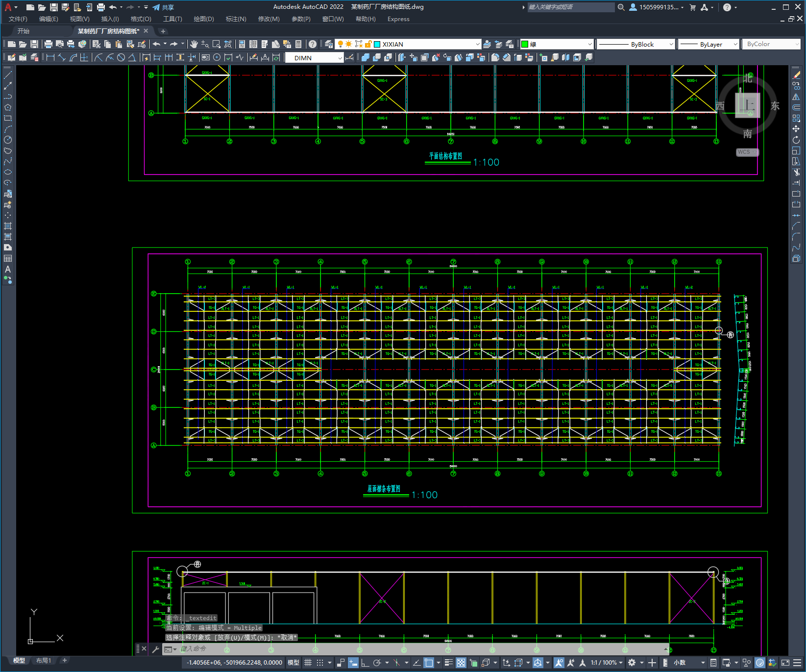This screenshot has height=672, width=806.
Task: Expand the DIMN dimension style dropdown
Action: [x=340, y=58]
